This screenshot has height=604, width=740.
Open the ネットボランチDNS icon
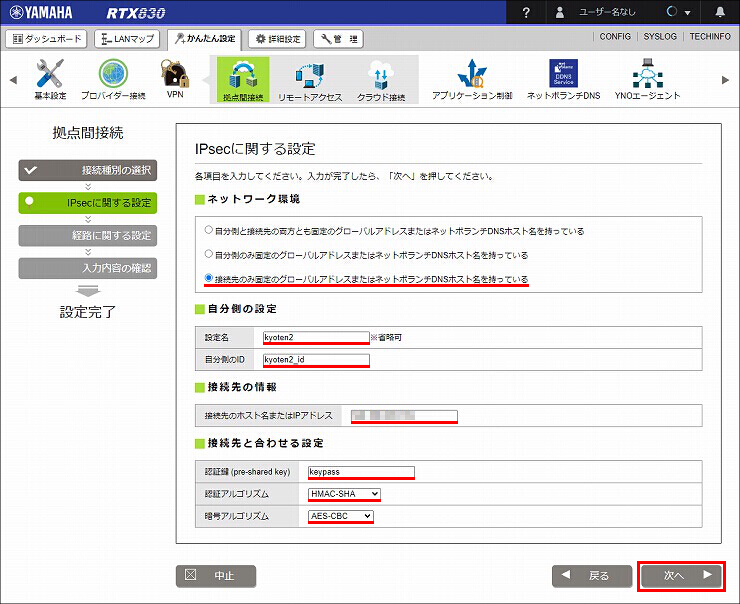point(563,79)
